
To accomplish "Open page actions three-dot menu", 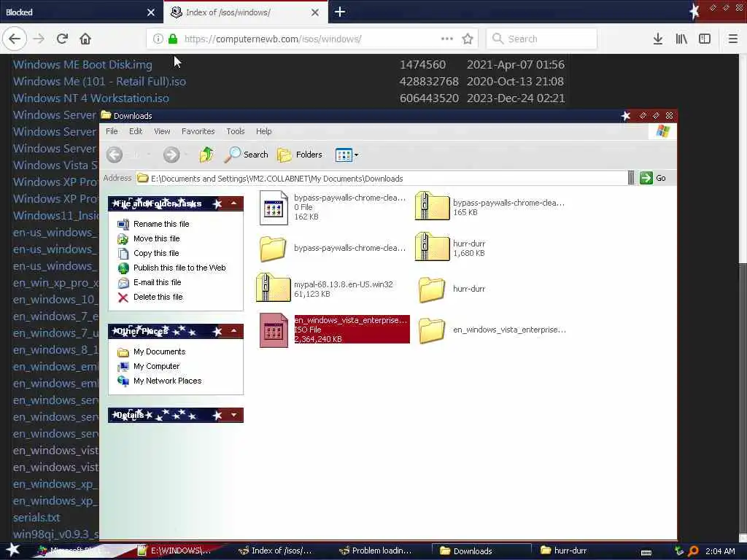I will pyautogui.click(x=447, y=39).
